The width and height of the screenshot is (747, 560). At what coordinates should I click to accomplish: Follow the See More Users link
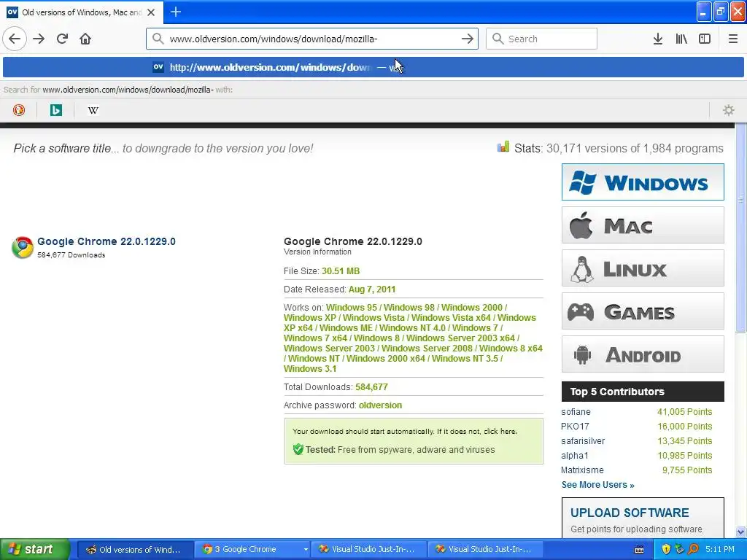[598, 485]
